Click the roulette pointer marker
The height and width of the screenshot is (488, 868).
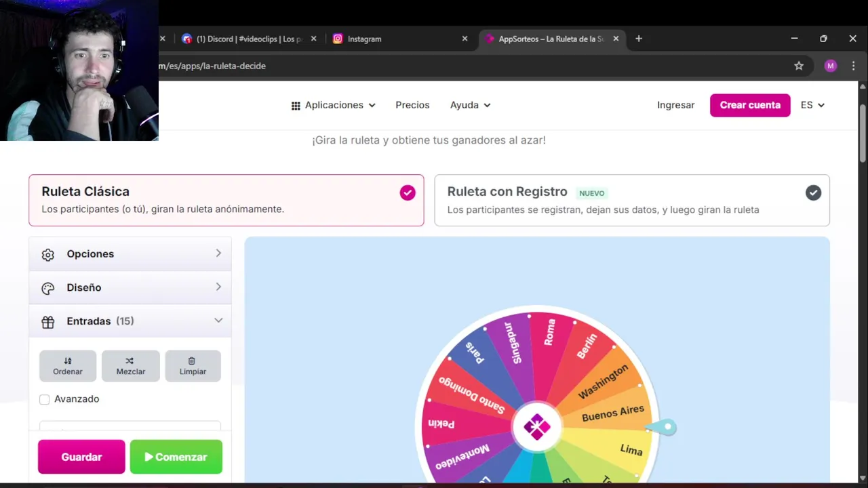[x=661, y=427]
